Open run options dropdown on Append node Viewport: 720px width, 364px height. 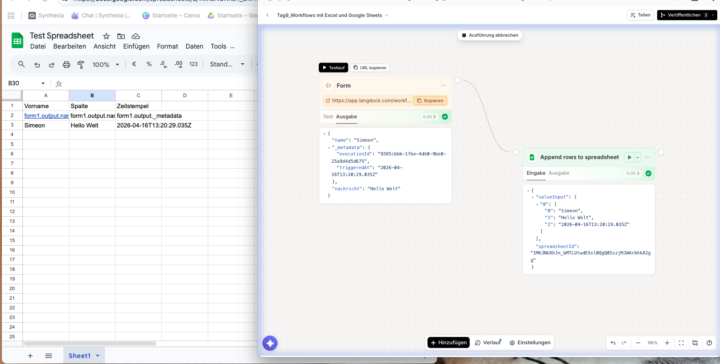click(x=637, y=157)
